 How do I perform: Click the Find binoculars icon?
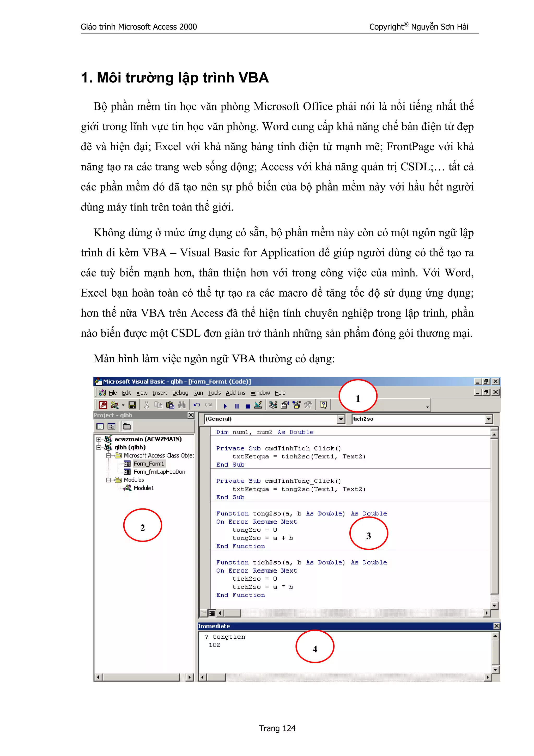pyautogui.click(x=182, y=405)
